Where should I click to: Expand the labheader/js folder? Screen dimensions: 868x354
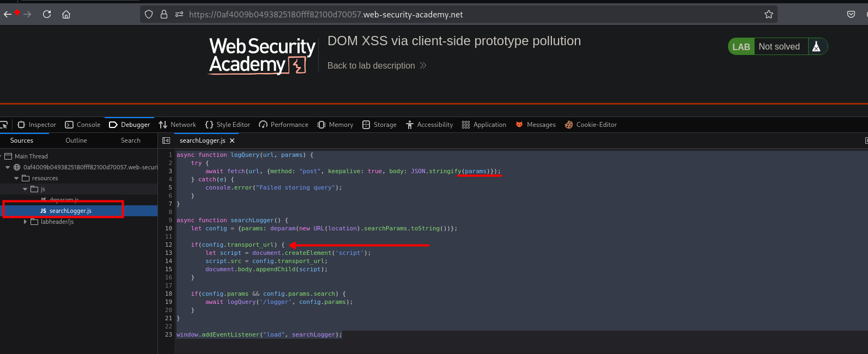(x=25, y=222)
